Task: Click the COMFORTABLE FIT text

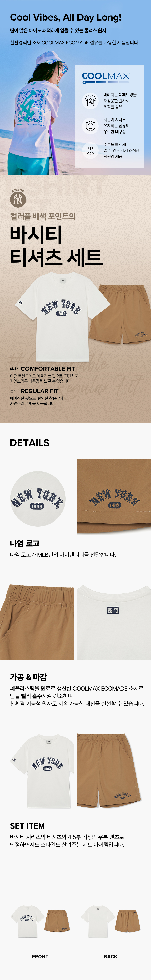Action: click(48, 369)
